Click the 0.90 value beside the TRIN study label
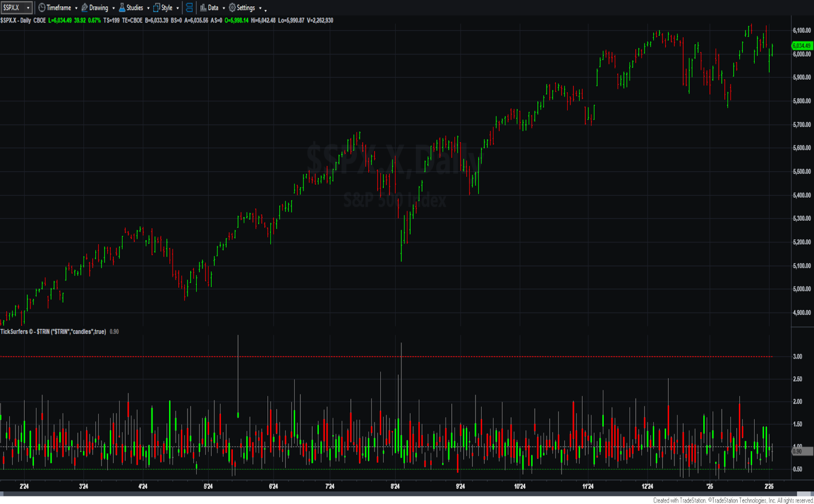Screen dimensions: 814x504 point(114,332)
